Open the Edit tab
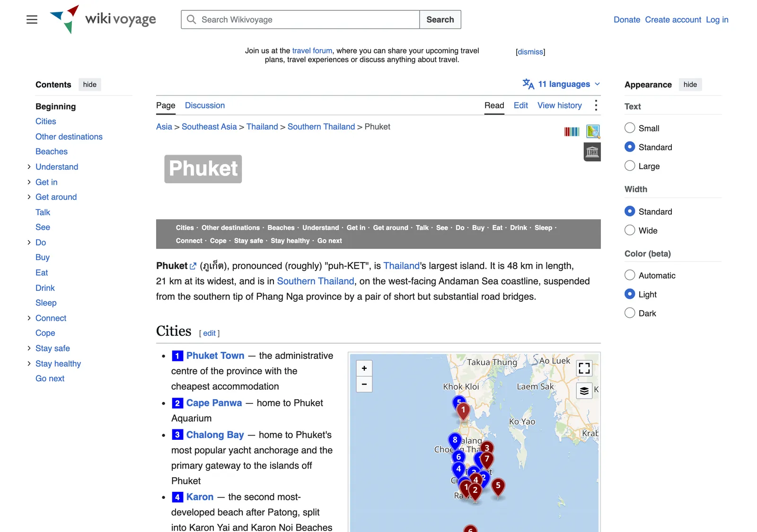Screen dimensions: 757x532 [x=521, y=105]
